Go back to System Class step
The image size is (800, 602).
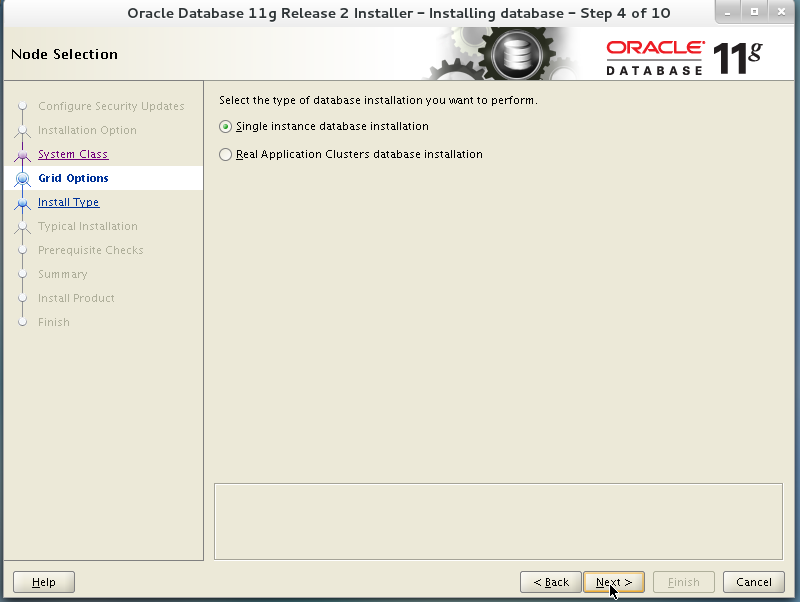(73, 154)
